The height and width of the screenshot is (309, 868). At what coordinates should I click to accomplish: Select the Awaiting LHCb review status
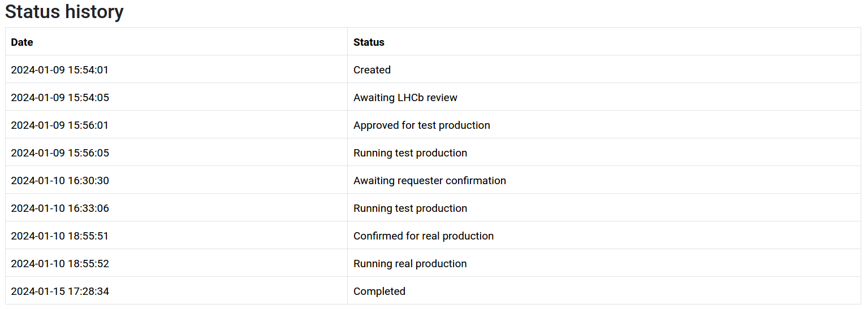coord(405,98)
